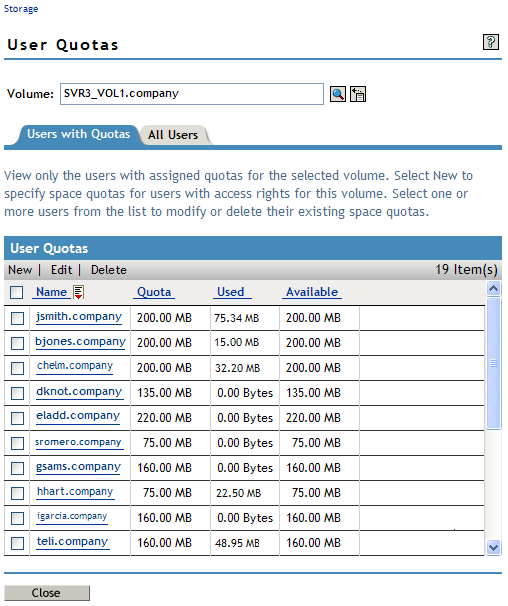
Task: Check the box for hhart.company
Action: [x=17, y=493]
